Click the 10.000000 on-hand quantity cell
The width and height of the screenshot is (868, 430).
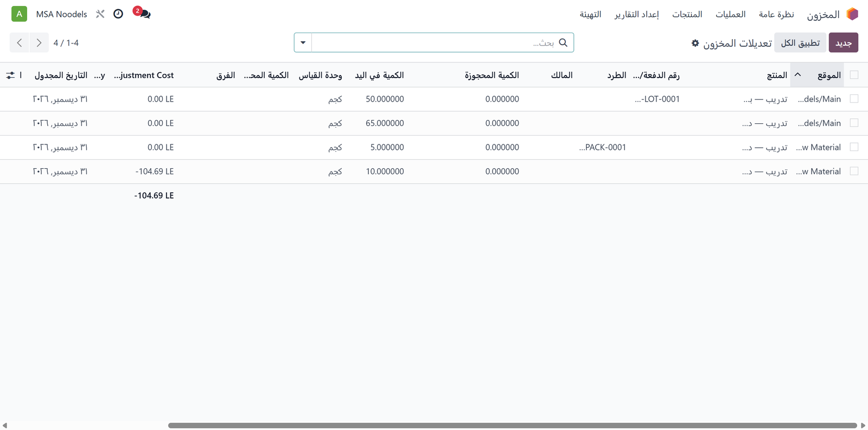385,172
